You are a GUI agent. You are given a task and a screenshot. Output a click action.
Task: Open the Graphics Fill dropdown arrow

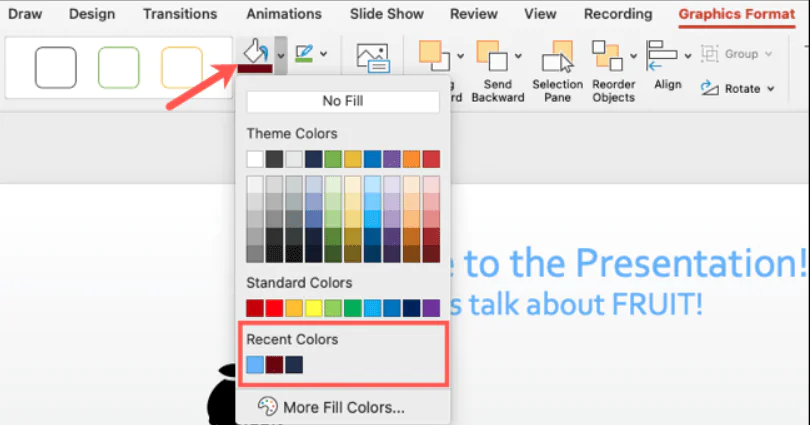point(281,55)
